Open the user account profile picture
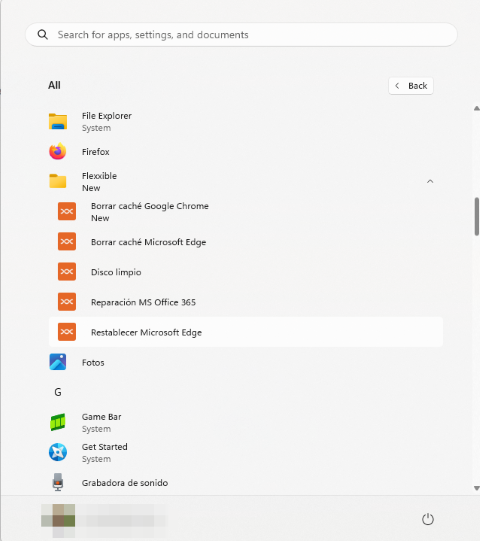This screenshot has height=541, width=480. pyautogui.click(x=58, y=520)
